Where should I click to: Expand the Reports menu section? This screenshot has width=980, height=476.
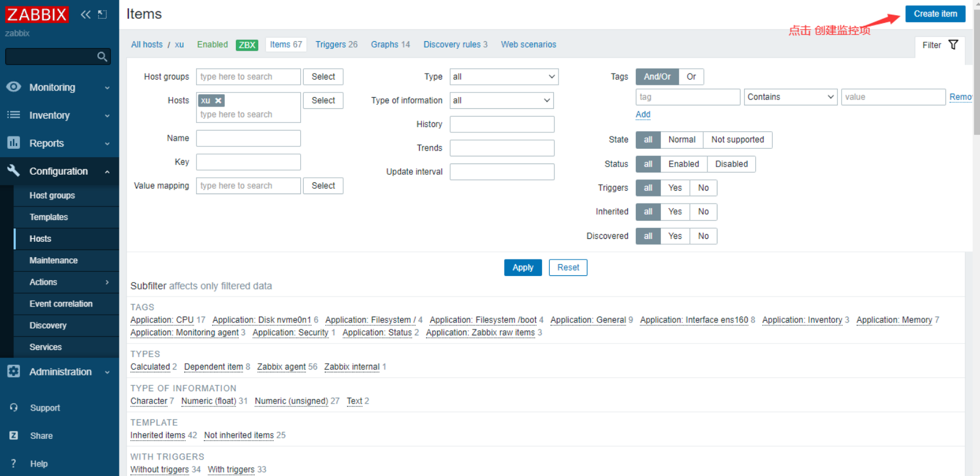coord(107,144)
